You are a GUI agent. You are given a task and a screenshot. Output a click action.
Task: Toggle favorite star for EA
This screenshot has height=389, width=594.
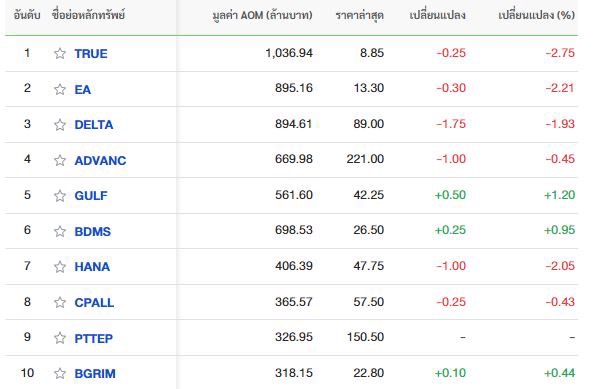pos(59,89)
